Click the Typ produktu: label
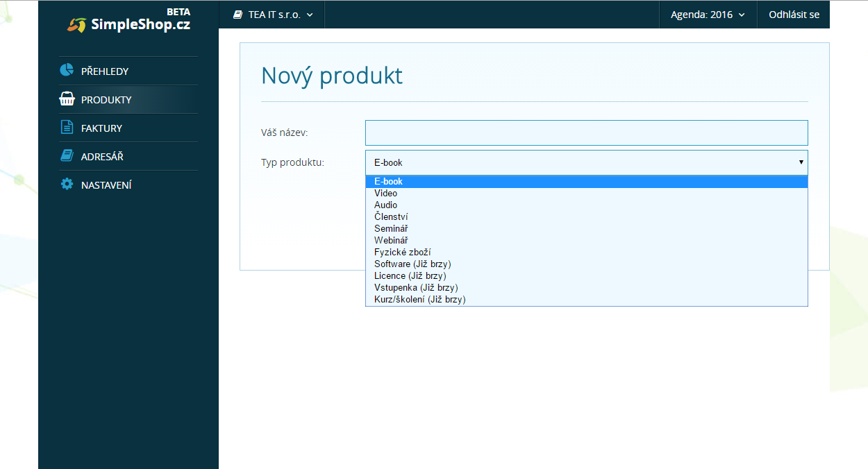Viewport: 868px width, 469px height. coord(292,162)
